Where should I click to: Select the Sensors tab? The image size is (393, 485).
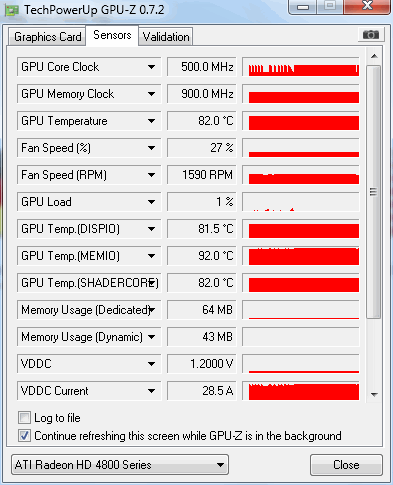coord(112,35)
